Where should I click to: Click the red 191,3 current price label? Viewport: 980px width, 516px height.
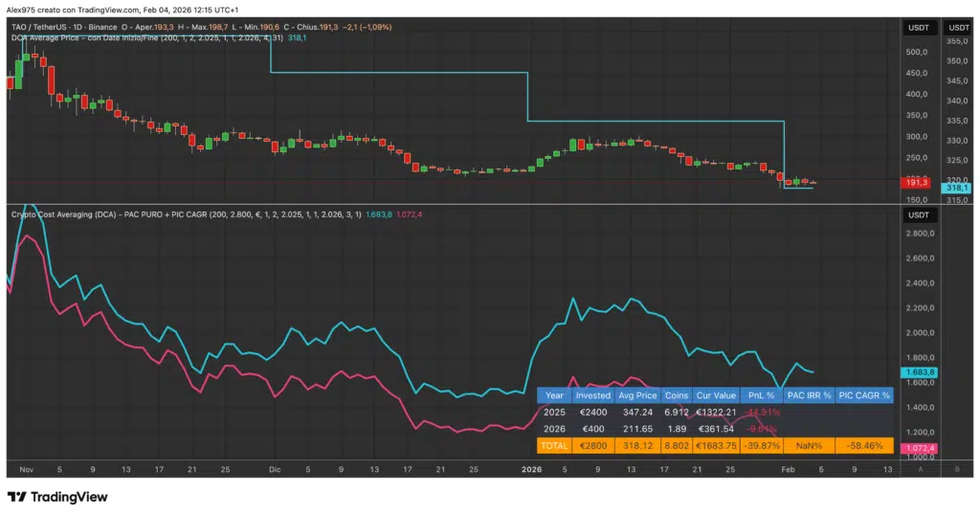coord(918,182)
